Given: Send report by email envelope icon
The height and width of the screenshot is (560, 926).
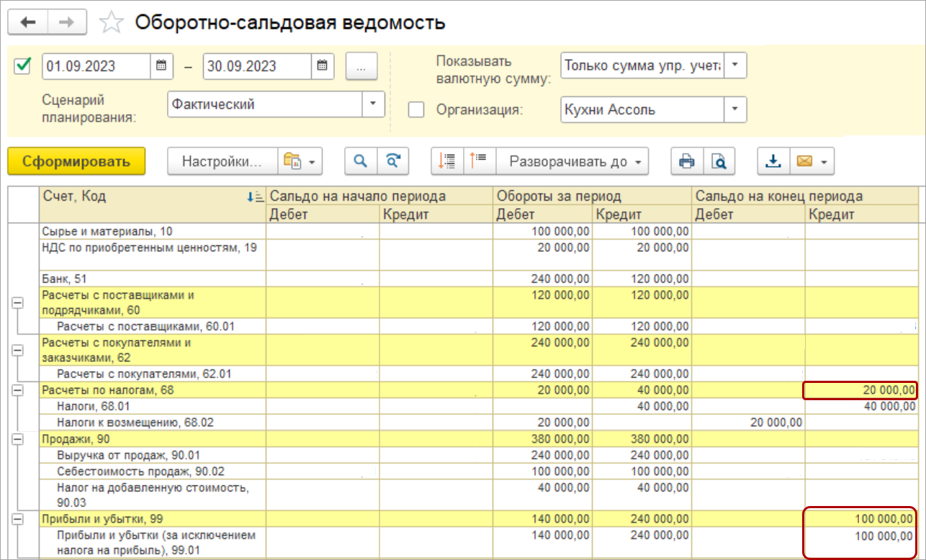Looking at the screenshot, I should [x=804, y=161].
